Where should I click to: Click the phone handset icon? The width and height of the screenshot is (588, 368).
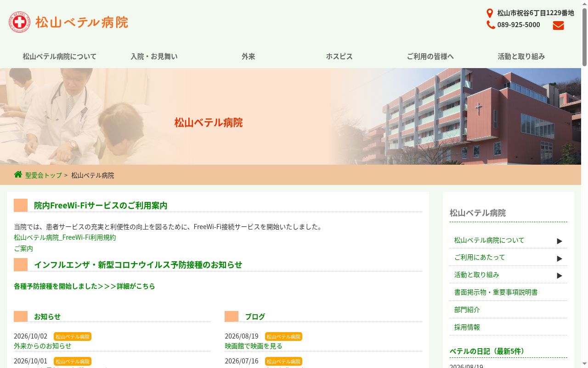[491, 25]
